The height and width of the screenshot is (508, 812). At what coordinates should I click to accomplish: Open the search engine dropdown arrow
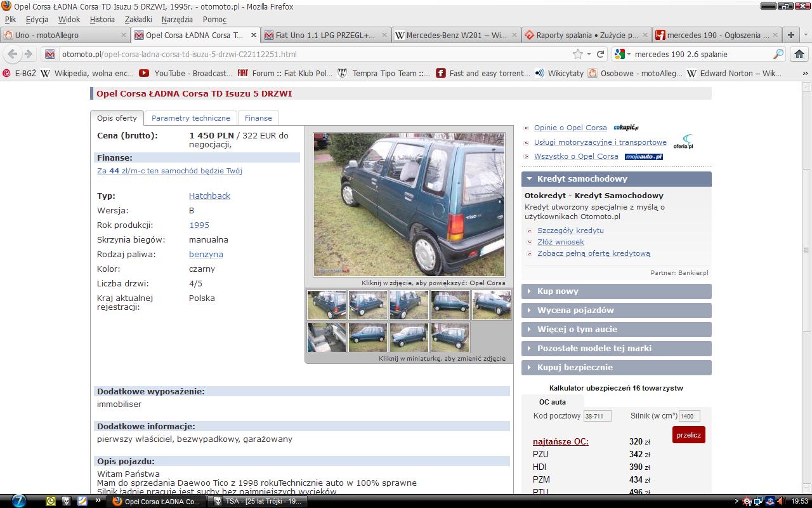[628, 55]
